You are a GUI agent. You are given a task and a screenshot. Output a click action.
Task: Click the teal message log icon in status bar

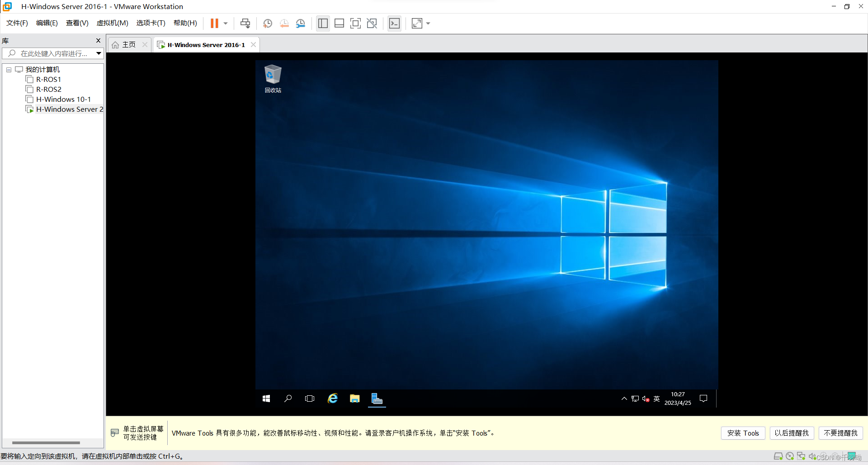tap(852, 456)
